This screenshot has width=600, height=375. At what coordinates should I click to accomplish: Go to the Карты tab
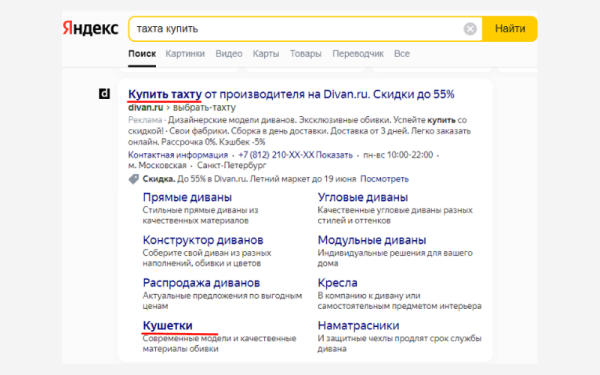pos(266,54)
